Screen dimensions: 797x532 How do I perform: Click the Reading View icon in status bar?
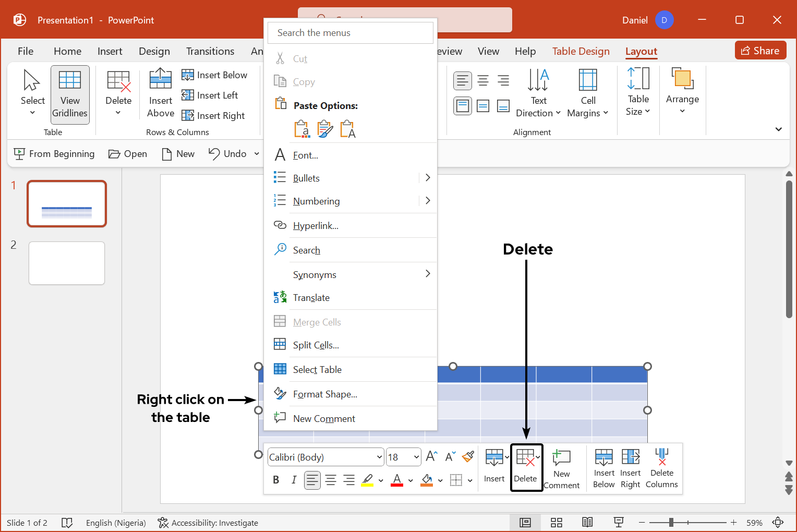[587, 523]
